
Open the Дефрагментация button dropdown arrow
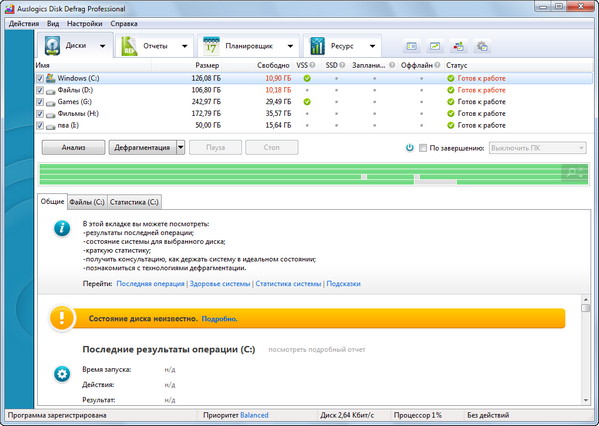(181, 147)
